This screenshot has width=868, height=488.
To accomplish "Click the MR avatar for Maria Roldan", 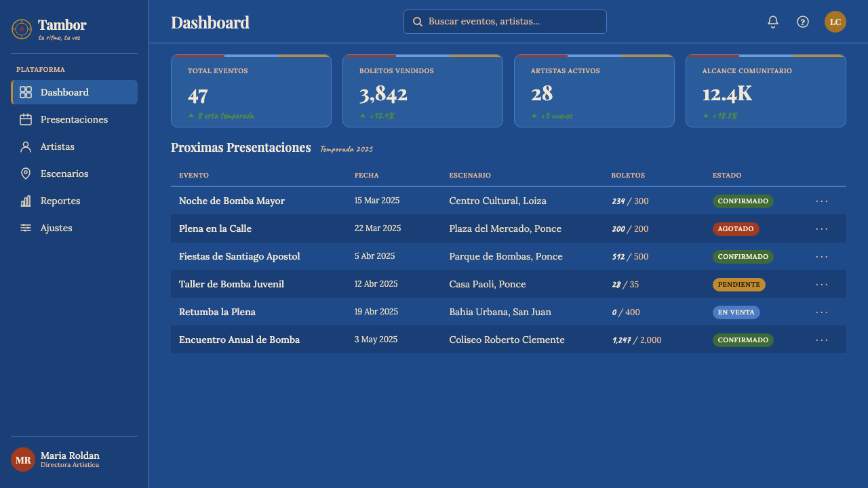I will [23, 460].
